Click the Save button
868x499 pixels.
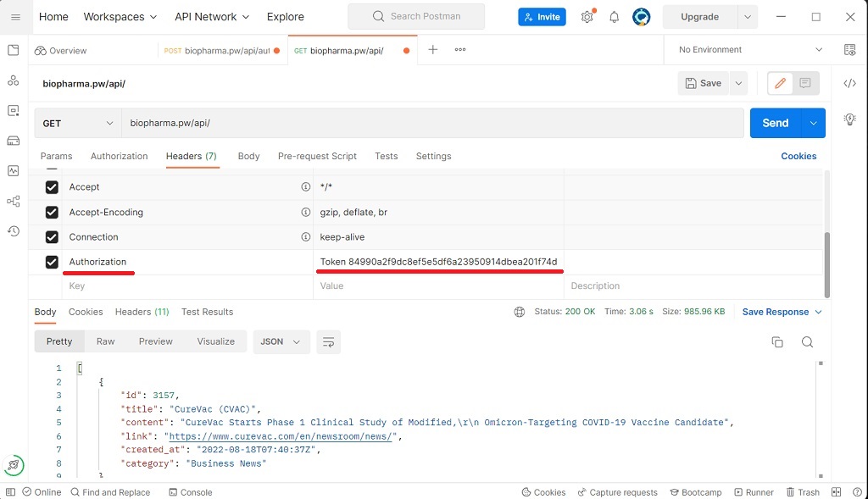(704, 83)
